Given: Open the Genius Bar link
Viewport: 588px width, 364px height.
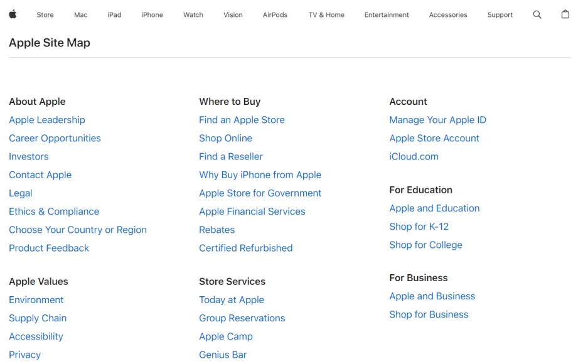Looking at the screenshot, I should [223, 355].
